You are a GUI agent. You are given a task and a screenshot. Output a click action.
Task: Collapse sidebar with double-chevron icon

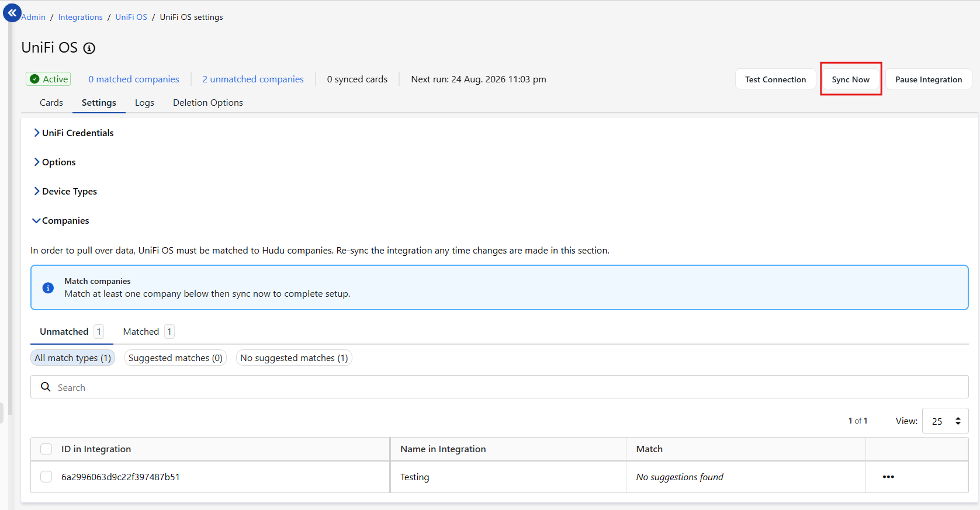12,12
